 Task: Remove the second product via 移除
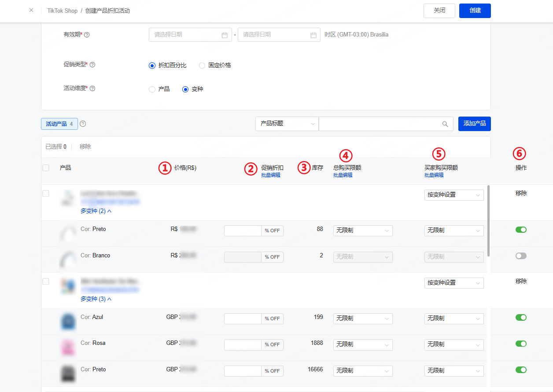(521, 281)
